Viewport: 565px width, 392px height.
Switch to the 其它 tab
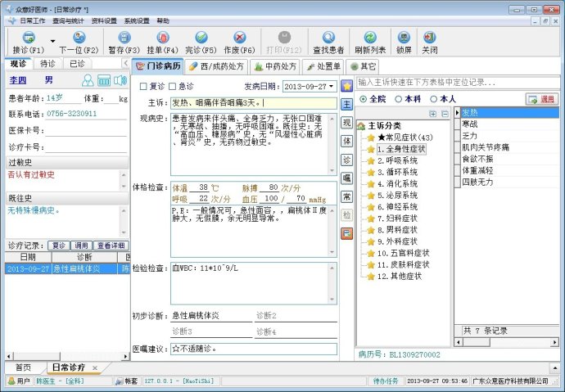(363, 66)
